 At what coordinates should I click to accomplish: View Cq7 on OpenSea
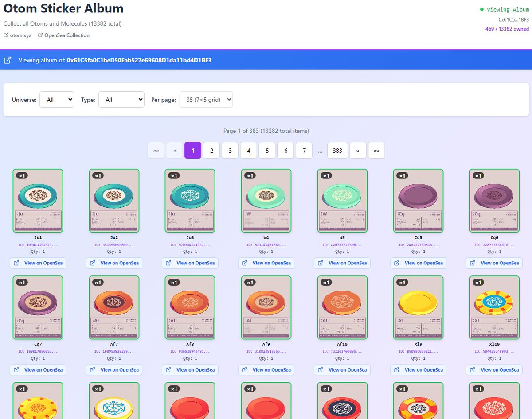coord(38,370)
